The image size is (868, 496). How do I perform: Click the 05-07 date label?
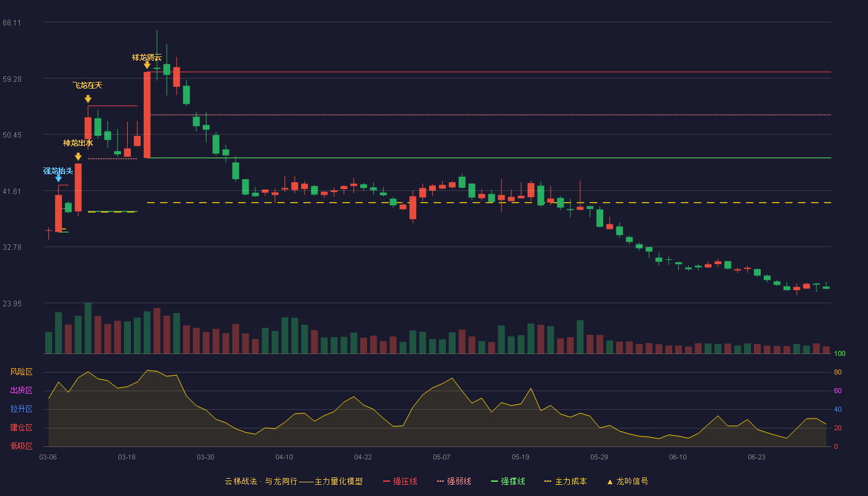pos(441,457)
